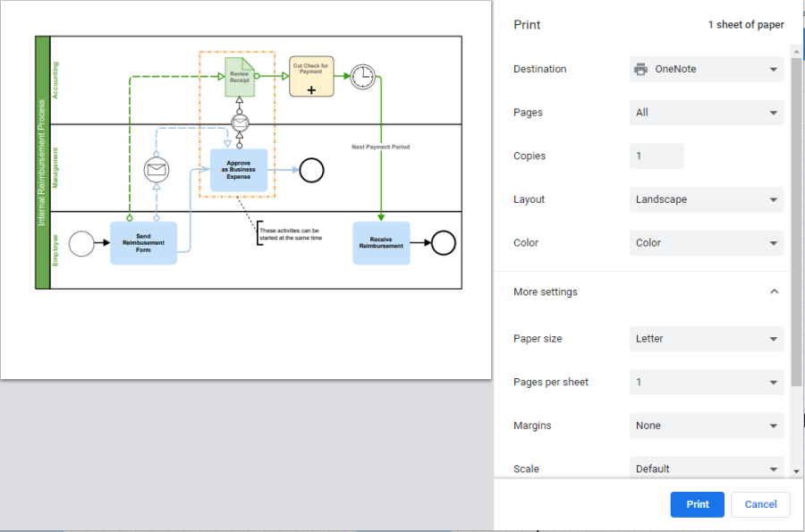This screenshot has height=532, width=805.
Task: Click the Cancel button
Action: click(760, 504)
